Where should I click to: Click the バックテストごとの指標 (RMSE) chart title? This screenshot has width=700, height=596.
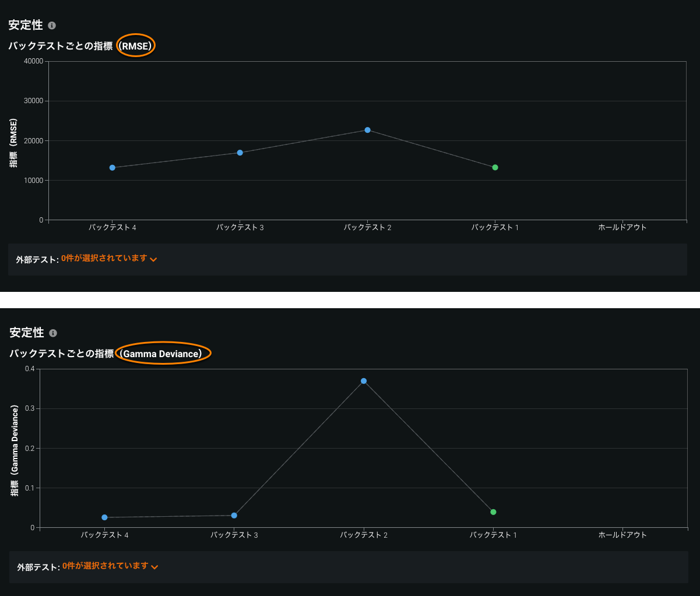[x=82, y=45]
